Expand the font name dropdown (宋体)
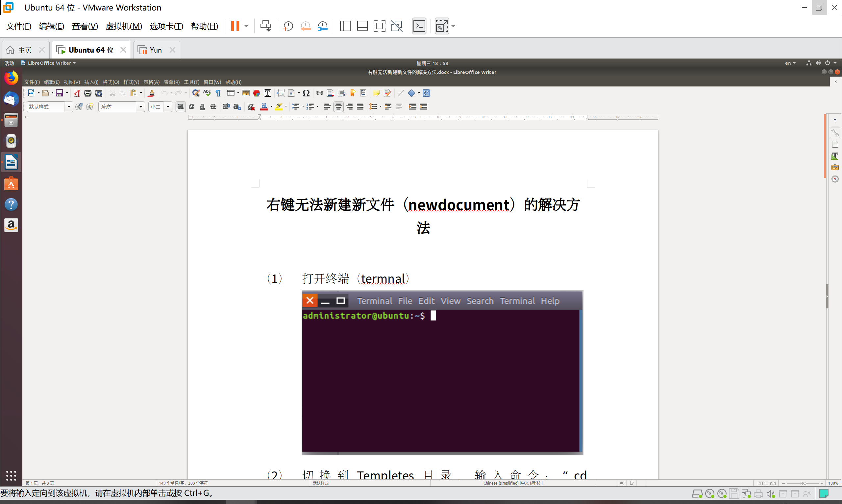842x504 pixels. 141,107
